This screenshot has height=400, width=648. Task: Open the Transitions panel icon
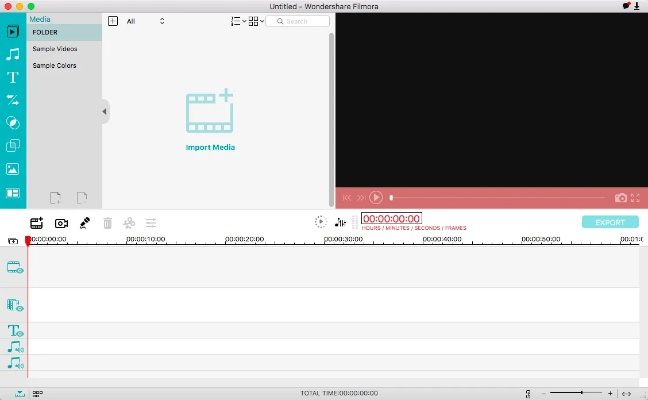(x=13, y=100)
